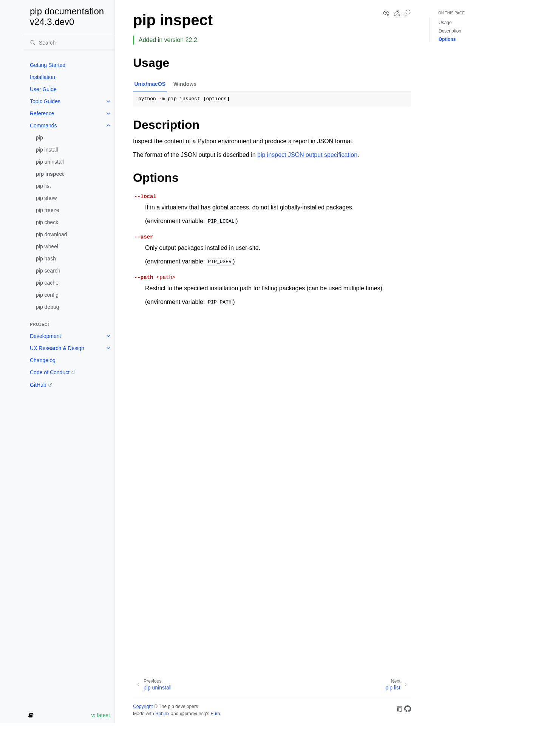Jump to Options in On This Page
This screenshot has width=544, height=756.
[447, 39]
